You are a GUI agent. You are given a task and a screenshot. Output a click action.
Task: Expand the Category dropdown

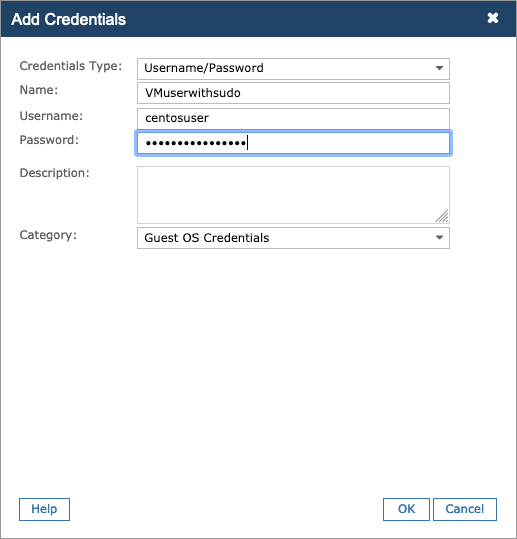(x=293, y=238)
